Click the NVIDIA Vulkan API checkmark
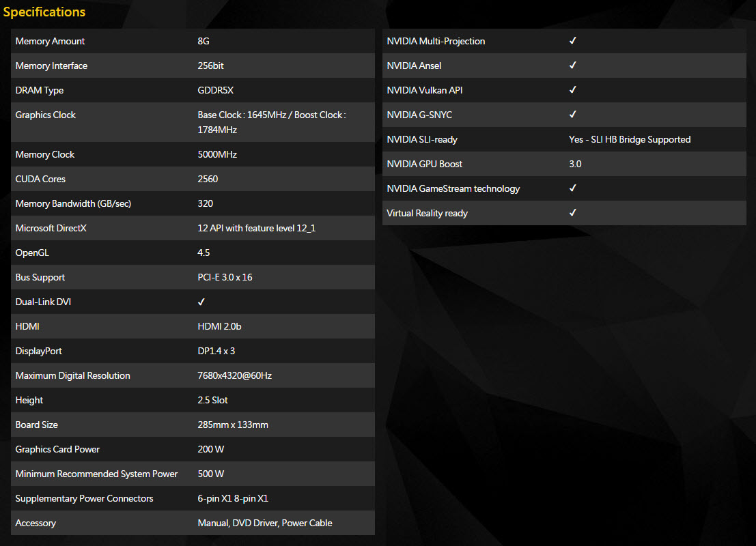 point(573,90)
